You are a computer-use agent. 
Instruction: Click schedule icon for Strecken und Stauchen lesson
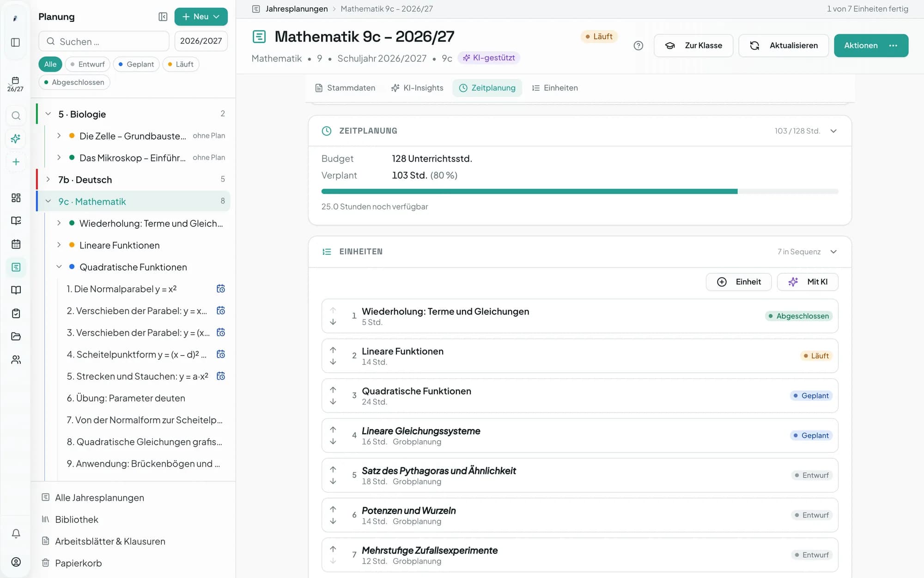coord(221,376)
